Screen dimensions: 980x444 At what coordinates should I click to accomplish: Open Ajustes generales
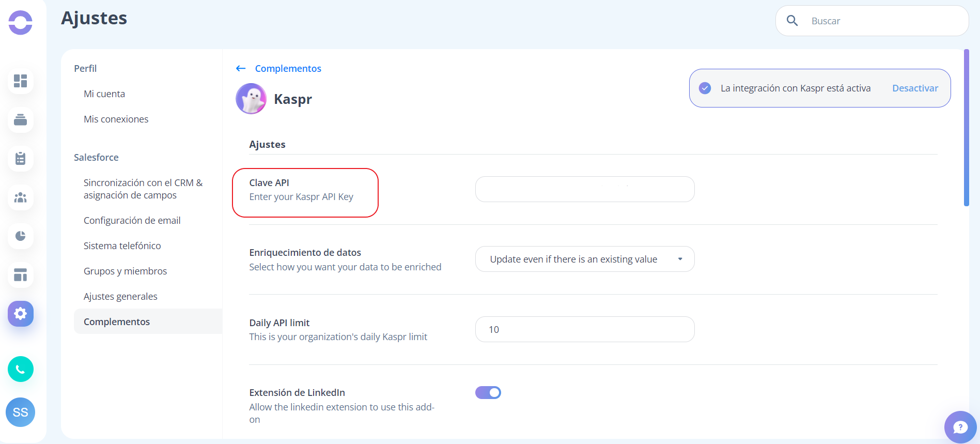click(x=120, y=296)
